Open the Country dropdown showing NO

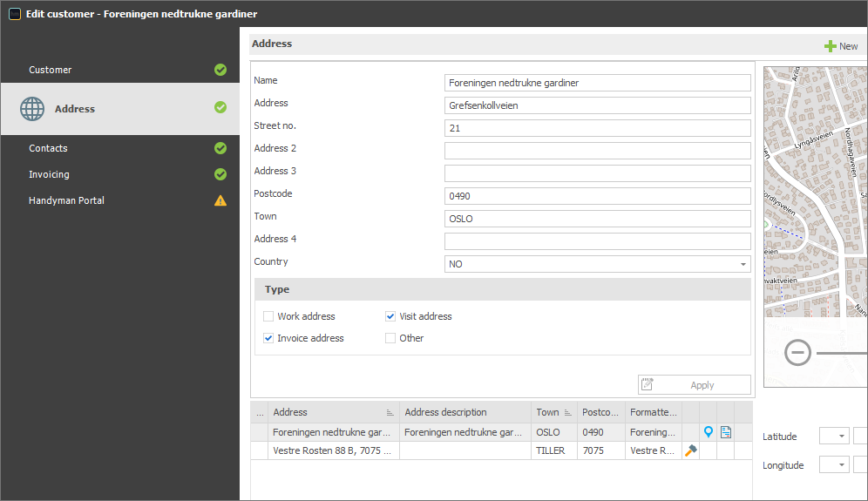click(597, 264)
